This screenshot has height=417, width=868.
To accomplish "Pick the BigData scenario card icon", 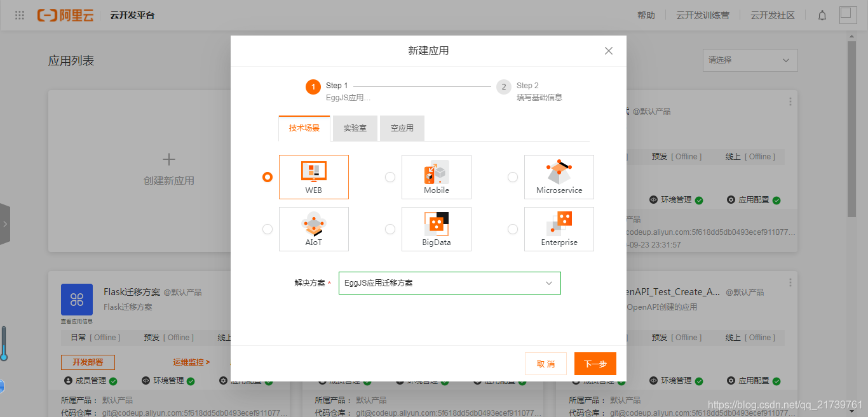I will tap(437, 224).
